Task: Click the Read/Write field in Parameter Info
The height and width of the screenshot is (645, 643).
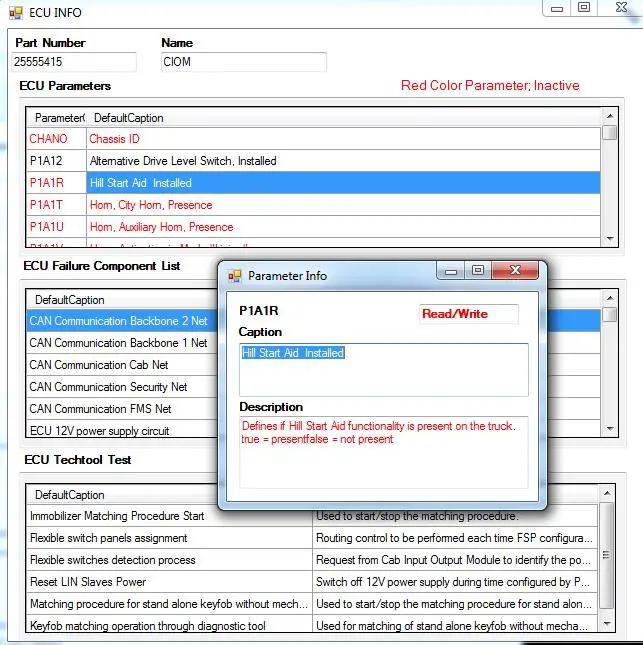Action: (469, 314)
